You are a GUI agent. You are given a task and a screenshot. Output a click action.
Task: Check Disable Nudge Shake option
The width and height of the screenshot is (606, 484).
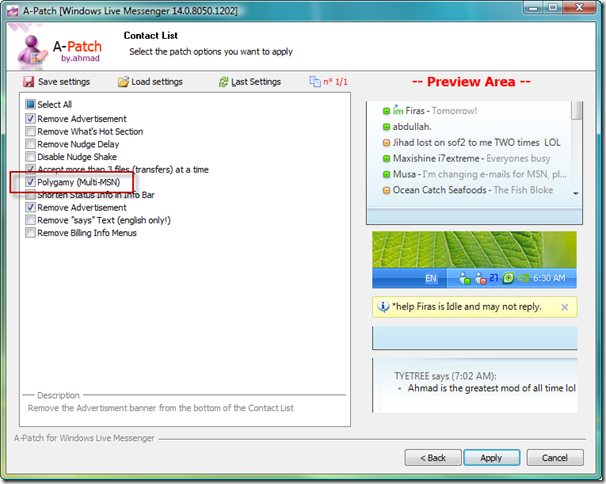(x=30, y=157)
